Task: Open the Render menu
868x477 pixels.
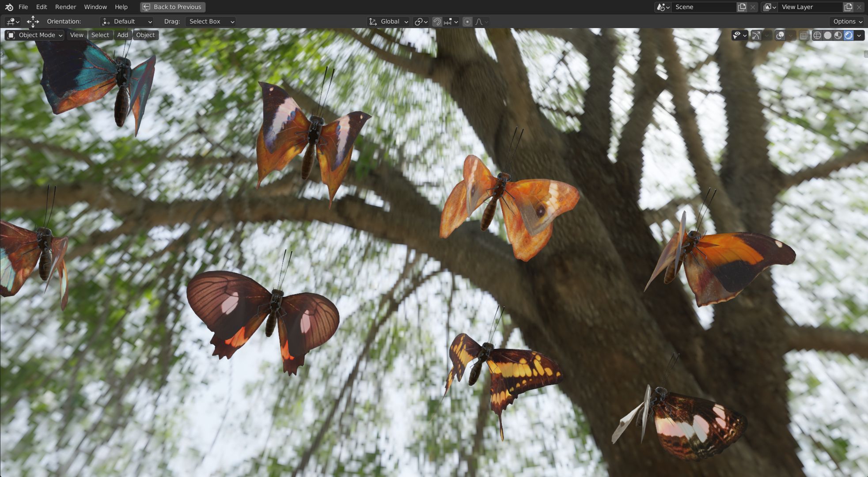Action: pos(65,7)
